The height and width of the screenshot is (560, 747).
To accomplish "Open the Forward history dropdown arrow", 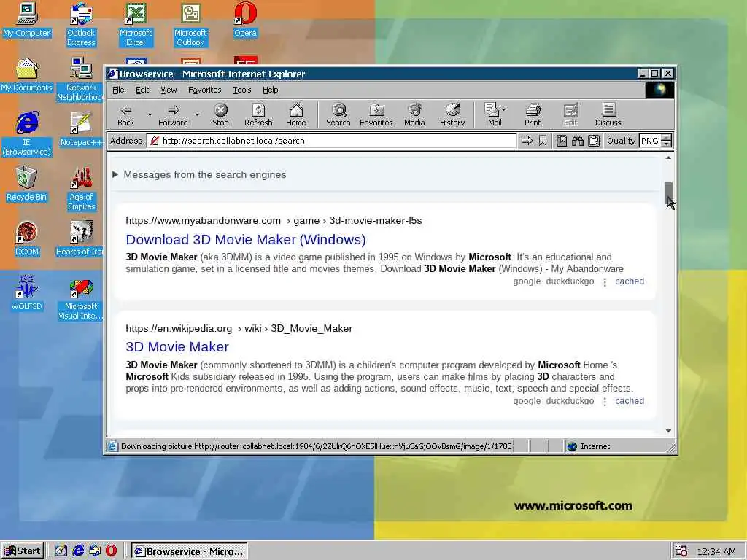I will pyautogui.click(x=197, y=114).
